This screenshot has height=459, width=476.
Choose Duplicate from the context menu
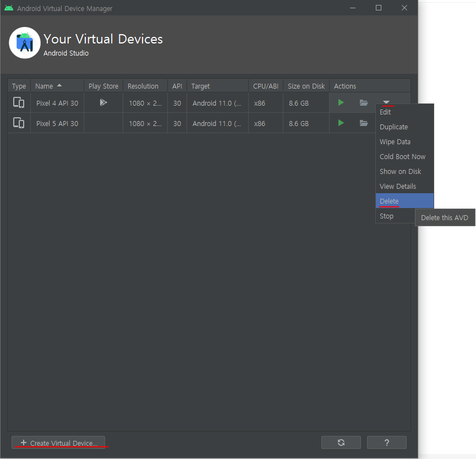click(404, 127)
